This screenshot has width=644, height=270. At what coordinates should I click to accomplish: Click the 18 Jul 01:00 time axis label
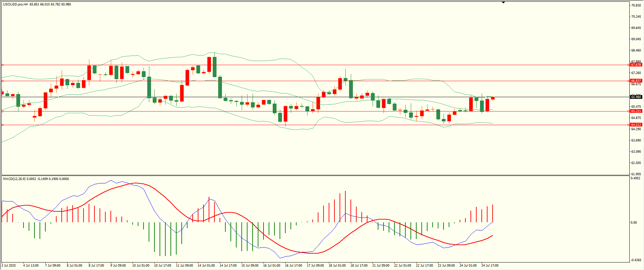click(337, 265)
